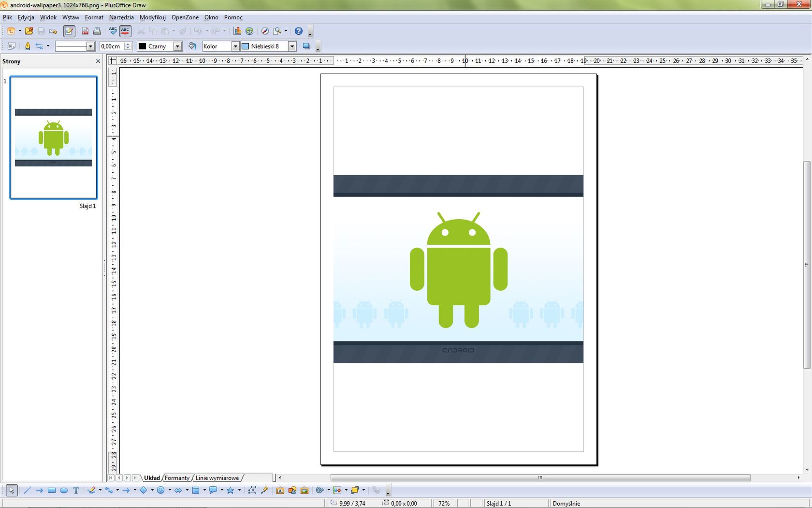
Task: Open the Pomoc menu
Action: [233, 17]
